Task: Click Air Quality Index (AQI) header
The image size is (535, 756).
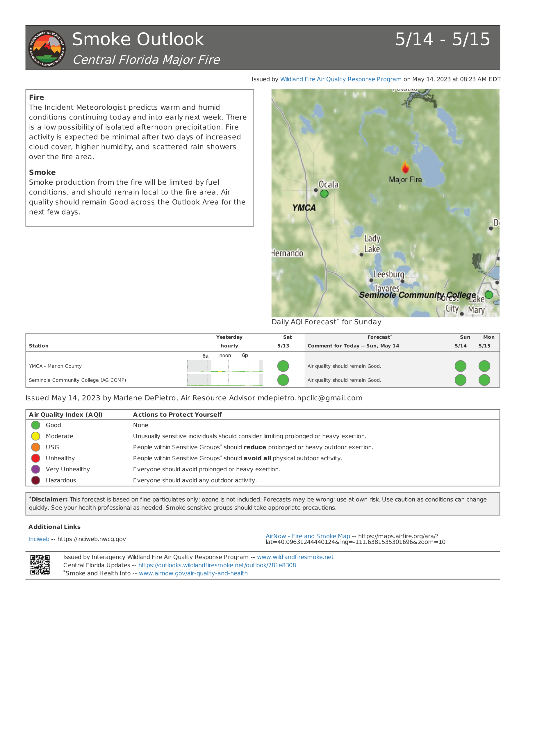Action: [65, 414]
